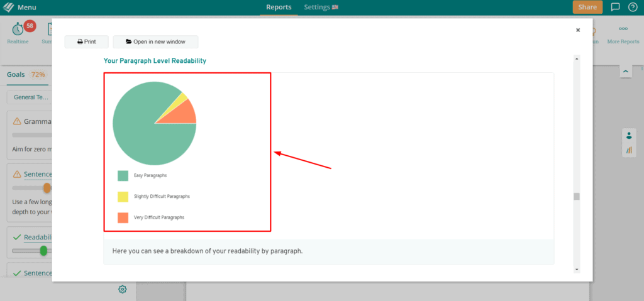Click the person icon in right sidebar

pos(629,136)
